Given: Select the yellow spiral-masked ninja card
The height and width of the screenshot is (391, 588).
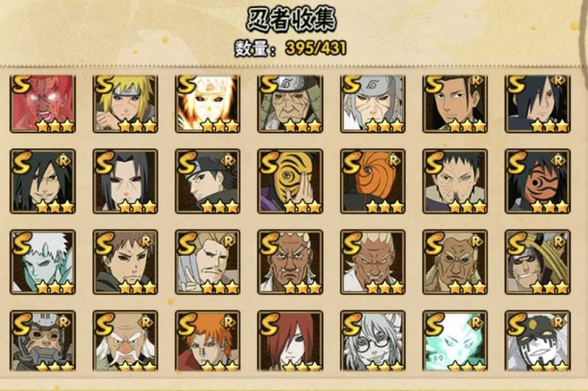Looking at the screenshot, I should click(290, 182).
